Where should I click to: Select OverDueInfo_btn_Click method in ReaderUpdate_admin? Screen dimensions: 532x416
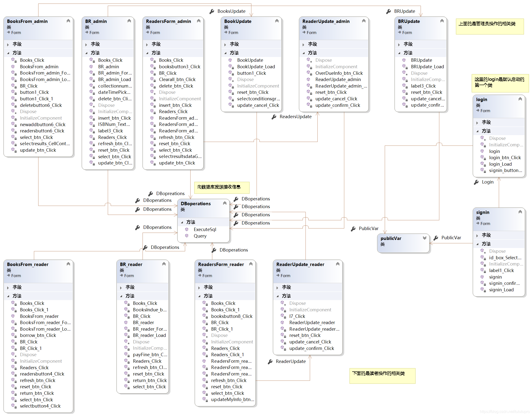(x=339, y=73)
